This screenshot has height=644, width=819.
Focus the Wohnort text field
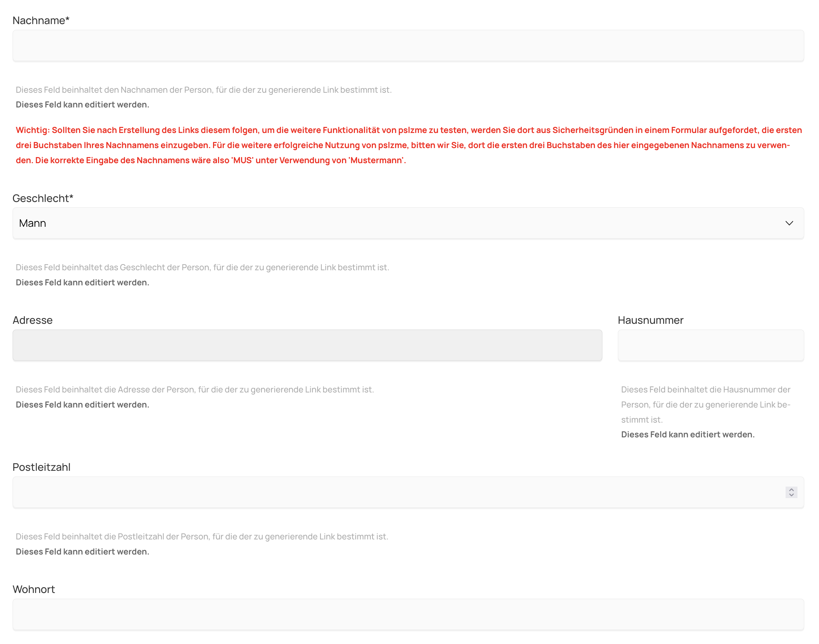pyautogui.click(x=408, y=615)
